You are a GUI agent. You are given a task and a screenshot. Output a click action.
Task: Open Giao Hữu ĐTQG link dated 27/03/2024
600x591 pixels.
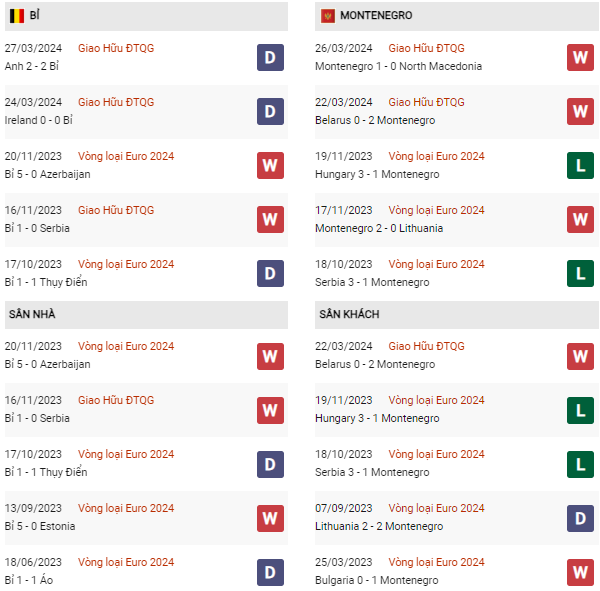(116, 48)
